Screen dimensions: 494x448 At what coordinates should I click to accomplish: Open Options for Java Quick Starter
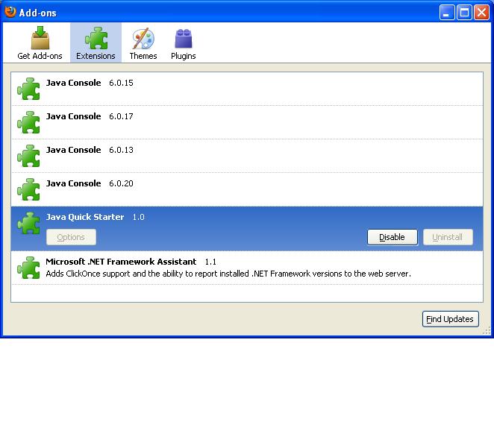[71, 237]
